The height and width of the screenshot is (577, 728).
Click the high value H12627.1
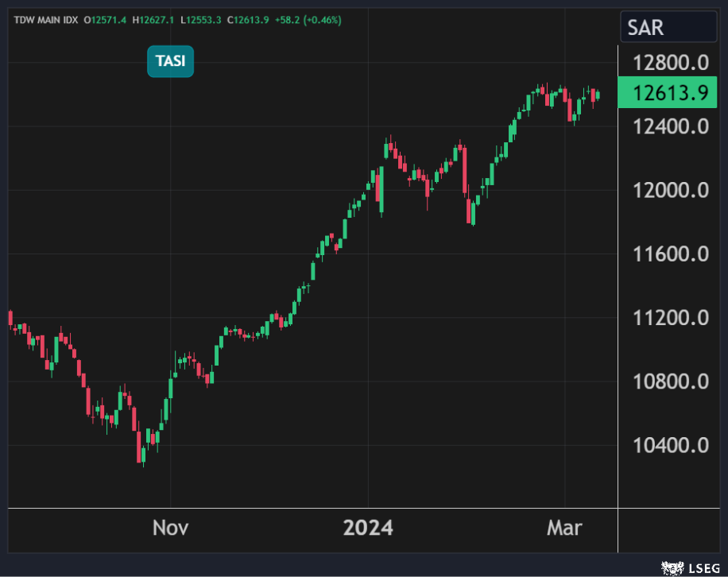pos(157,20)
